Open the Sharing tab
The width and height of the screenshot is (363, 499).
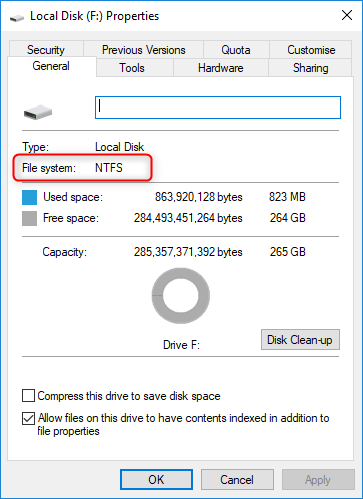pos(310,68)
